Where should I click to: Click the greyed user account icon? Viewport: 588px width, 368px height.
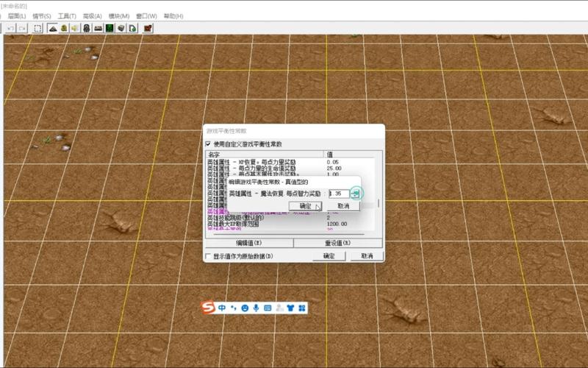tap(279, 308)
